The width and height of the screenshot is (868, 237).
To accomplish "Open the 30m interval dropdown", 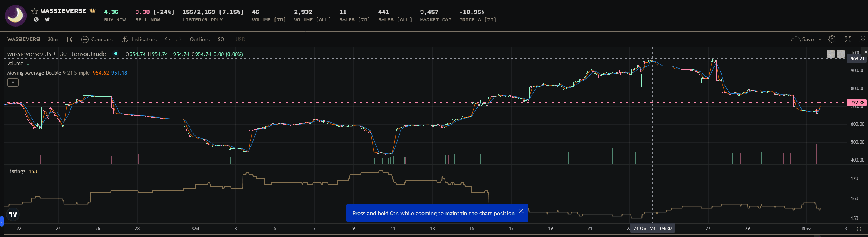I will pos(52,39).
